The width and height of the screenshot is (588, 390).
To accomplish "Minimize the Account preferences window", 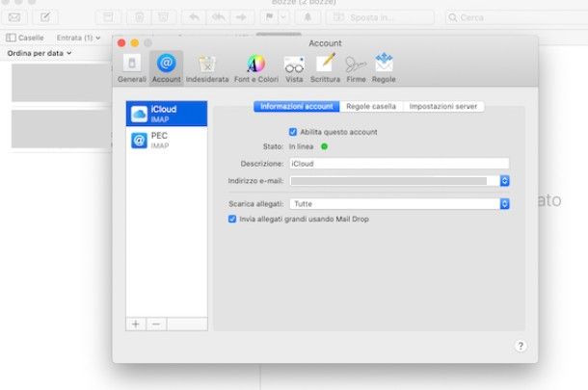I will (135, 43).
